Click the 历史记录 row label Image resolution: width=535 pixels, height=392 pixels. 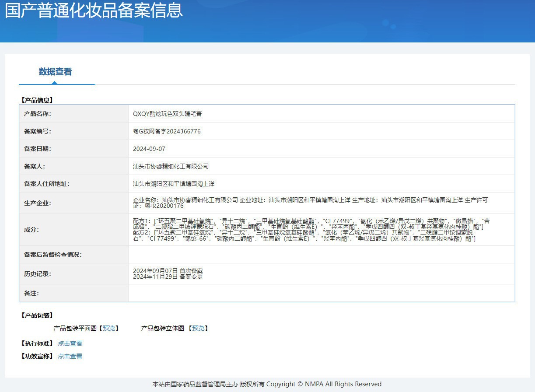coord(38,274)
